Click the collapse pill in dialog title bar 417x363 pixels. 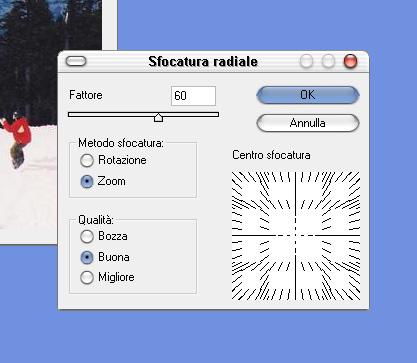click(x=76, y=61)
